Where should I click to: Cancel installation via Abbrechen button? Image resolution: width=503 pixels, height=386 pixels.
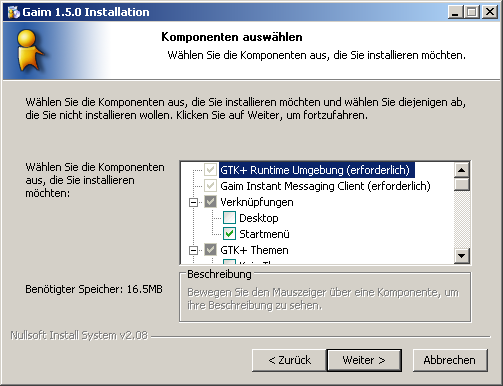[x=450, y=360]
